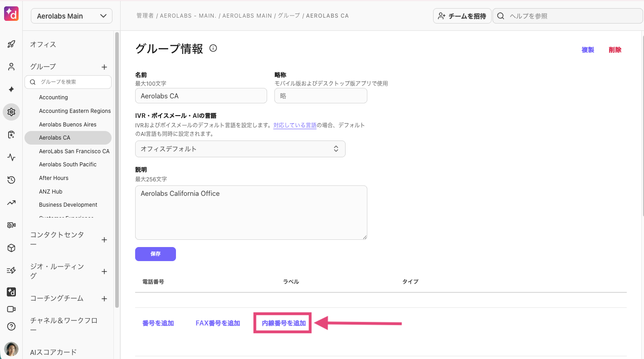Click the breadcrumb グループ
Screen dimensions: 644x359
tap(289, 15)
